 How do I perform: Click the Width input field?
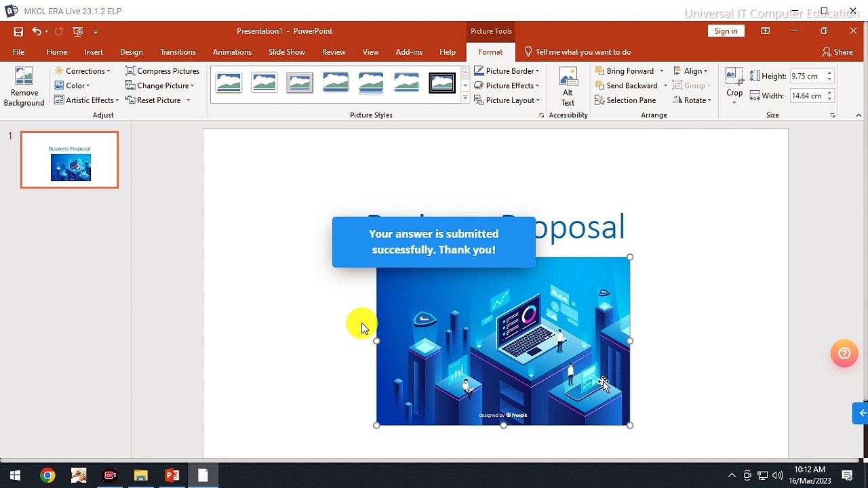[807, 96]
